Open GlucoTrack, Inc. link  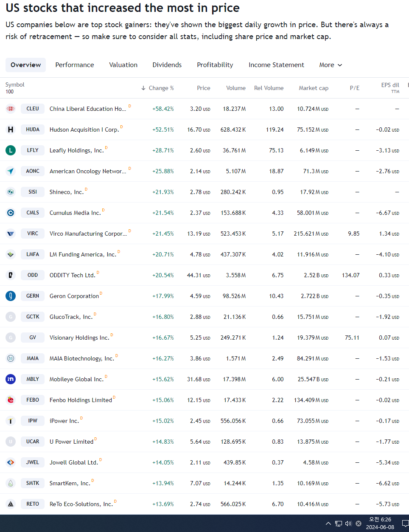pyautogui.click(x=71, y=317)
